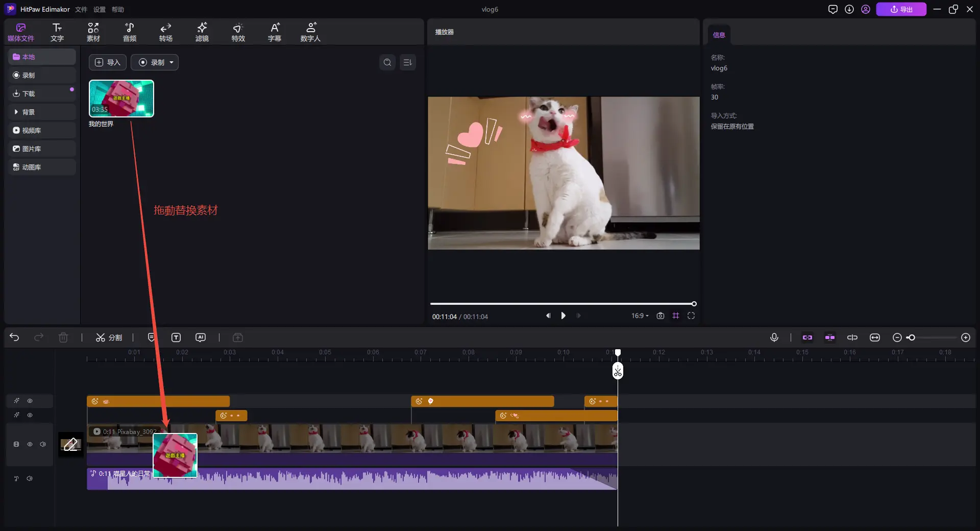980x531 pixels.
Task: Open the 数字人 digital human tab
Action: coord(310,32)
